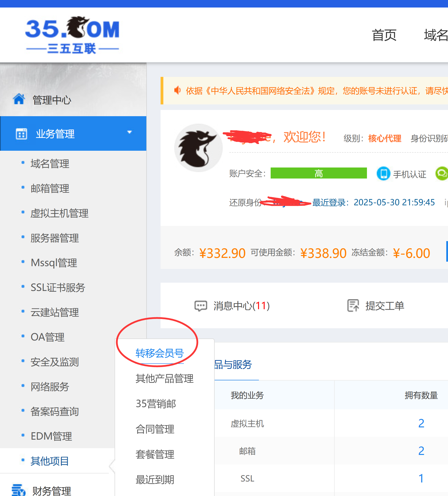Click the green 账户安全 level bar

tap(318, 173)
